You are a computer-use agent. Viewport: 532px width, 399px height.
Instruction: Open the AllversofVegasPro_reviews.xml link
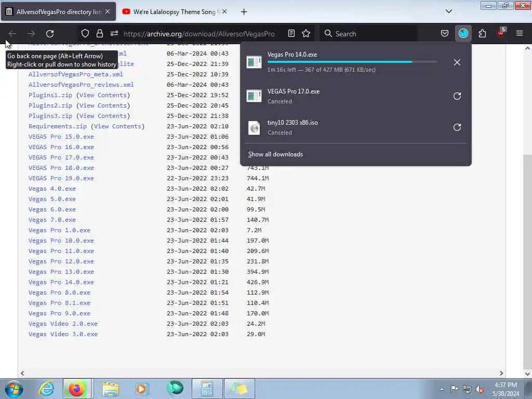pyautogui.click(x=81, y=85)
